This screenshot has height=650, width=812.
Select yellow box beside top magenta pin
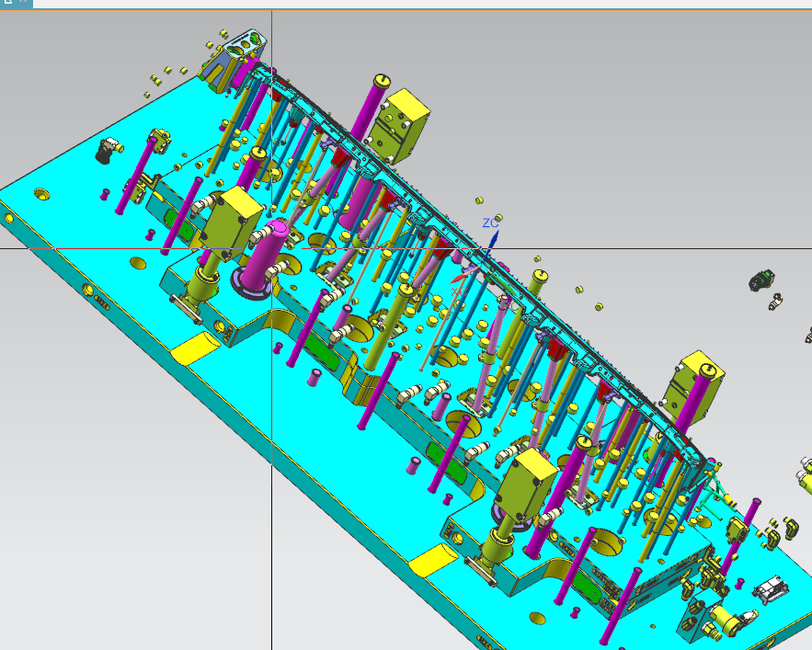coord(400,126)
